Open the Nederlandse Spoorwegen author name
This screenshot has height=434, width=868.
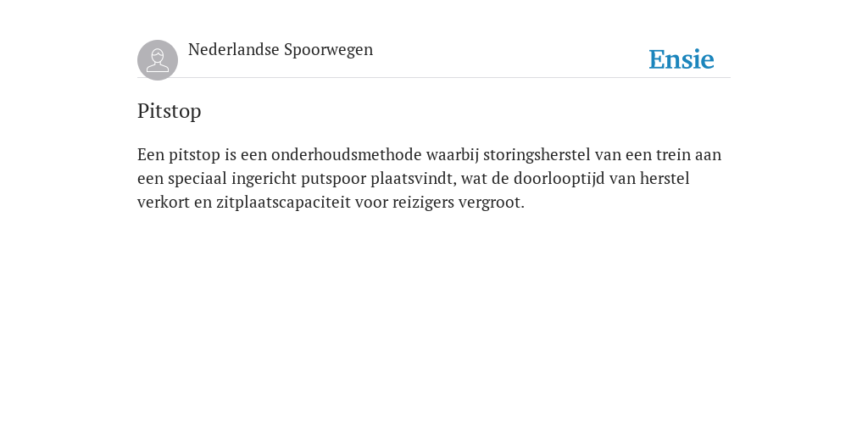(x=281, y=49)
